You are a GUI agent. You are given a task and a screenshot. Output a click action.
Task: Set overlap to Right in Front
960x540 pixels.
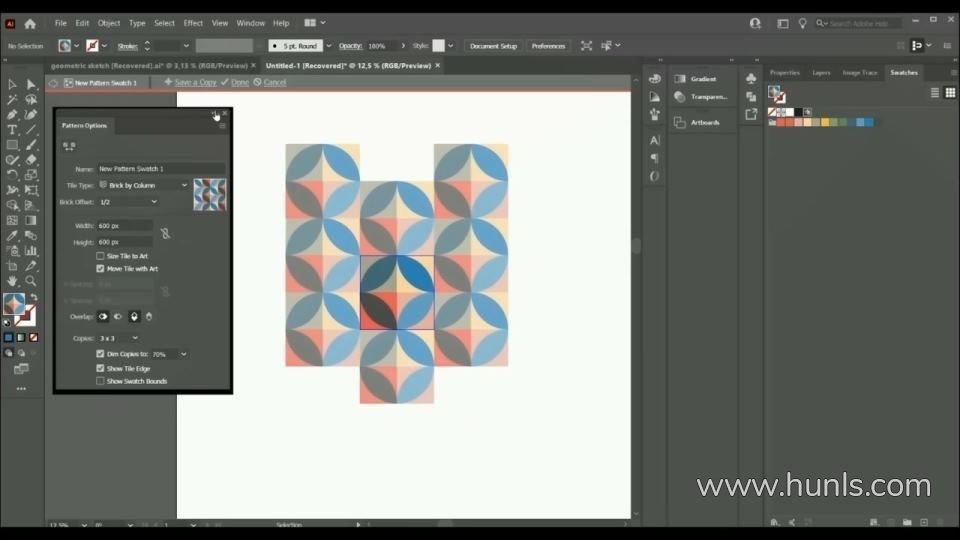tap(118, 317)
